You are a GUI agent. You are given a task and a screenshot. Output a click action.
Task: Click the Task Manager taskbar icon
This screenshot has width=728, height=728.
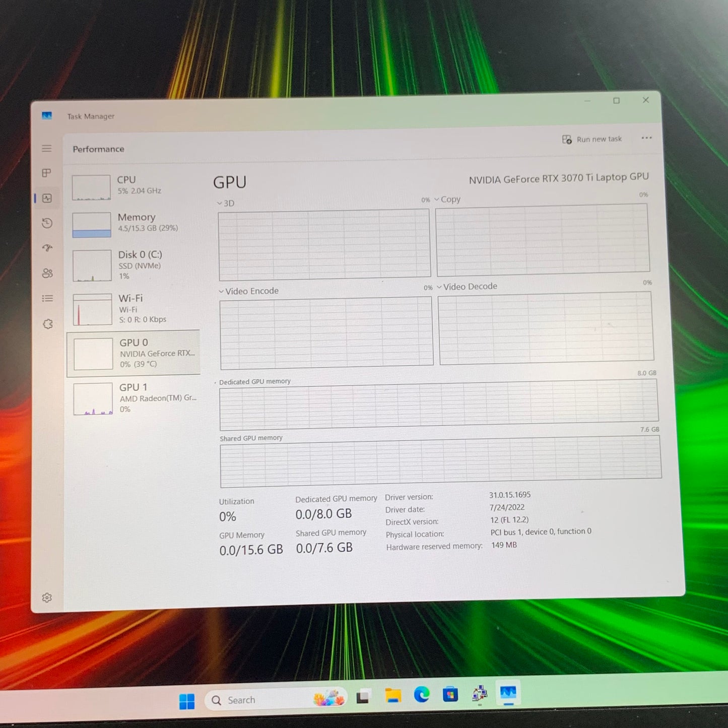tap(508, 693)
